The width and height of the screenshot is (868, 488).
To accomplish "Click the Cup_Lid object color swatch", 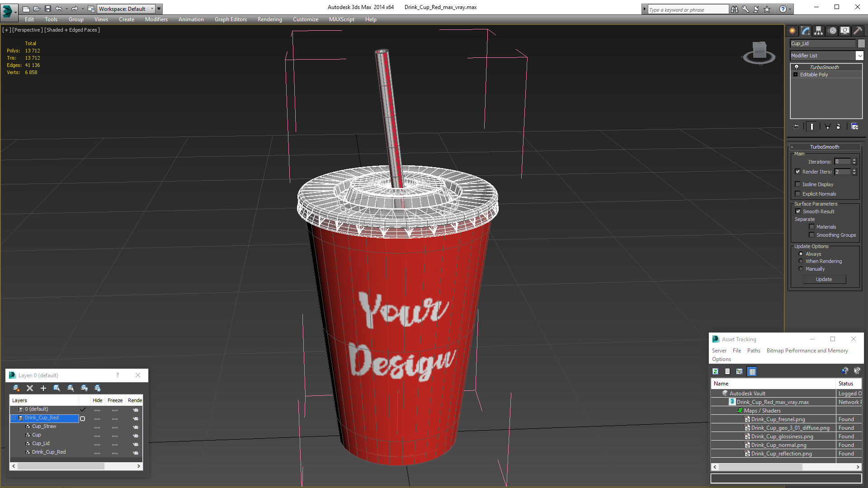I will pos(861,43).
